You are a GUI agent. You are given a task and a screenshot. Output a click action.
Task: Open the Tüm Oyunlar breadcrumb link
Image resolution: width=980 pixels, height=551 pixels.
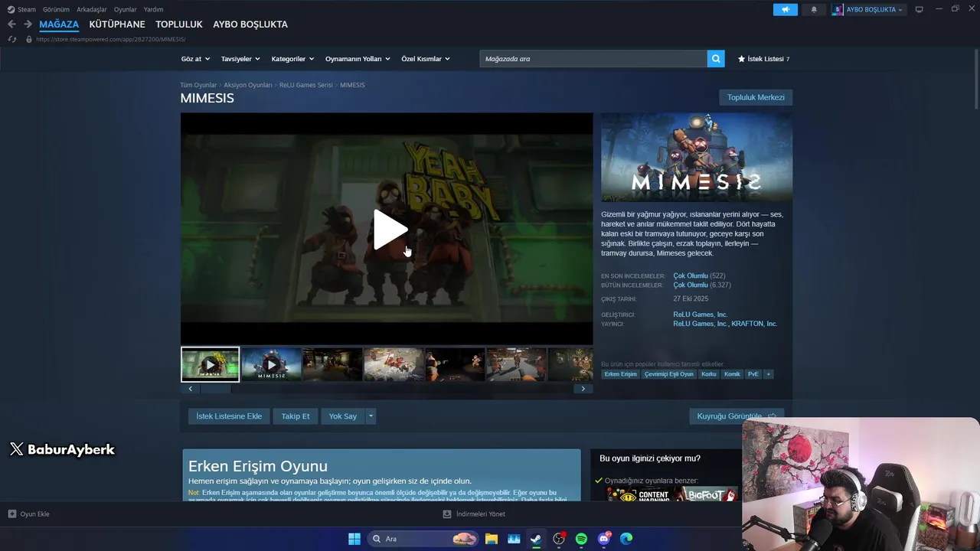click(x=198, y=85)
